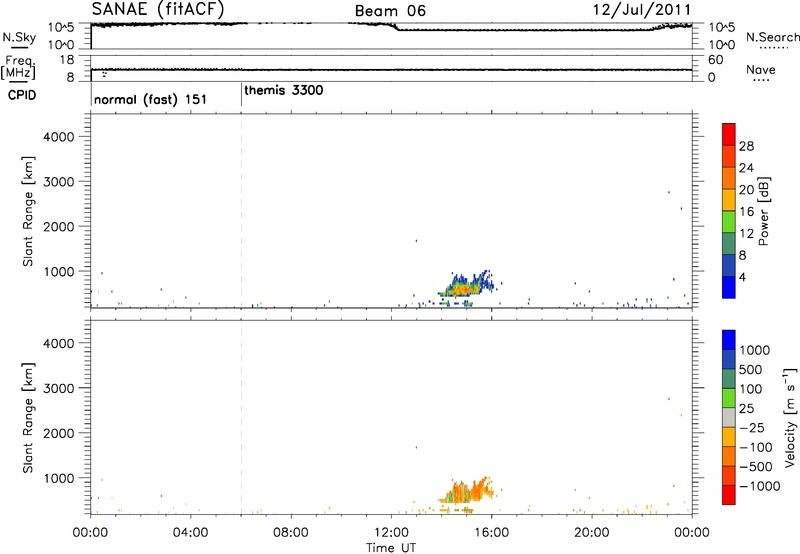The image size is (800, 554).
Task: Click the "N.Sky" legend label
Action: 19,37
